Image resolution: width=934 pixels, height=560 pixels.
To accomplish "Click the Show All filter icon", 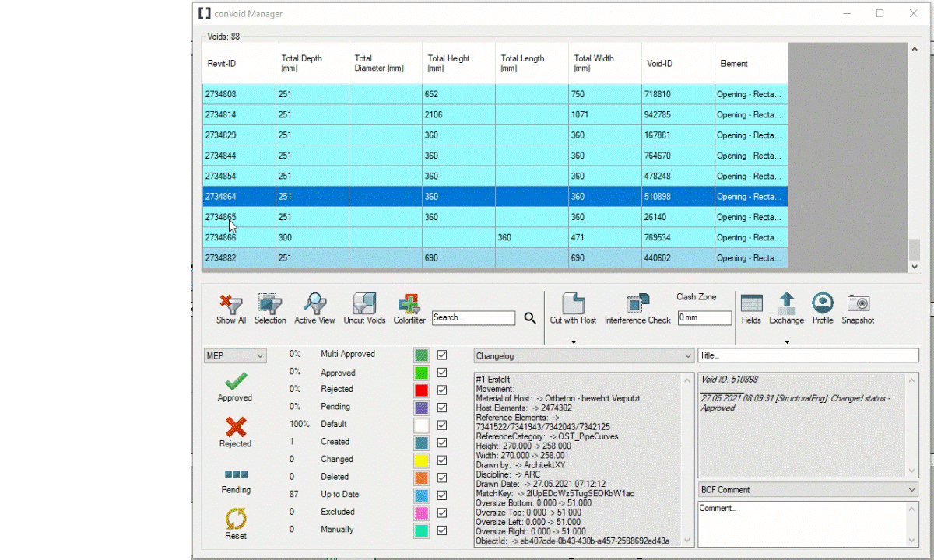I will (x=230, y=303).
